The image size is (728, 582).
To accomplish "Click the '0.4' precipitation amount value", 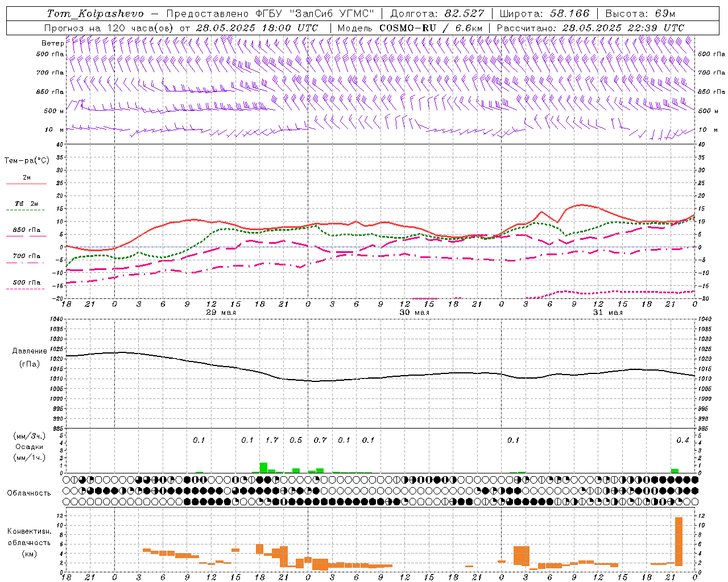I will point(682,440).
